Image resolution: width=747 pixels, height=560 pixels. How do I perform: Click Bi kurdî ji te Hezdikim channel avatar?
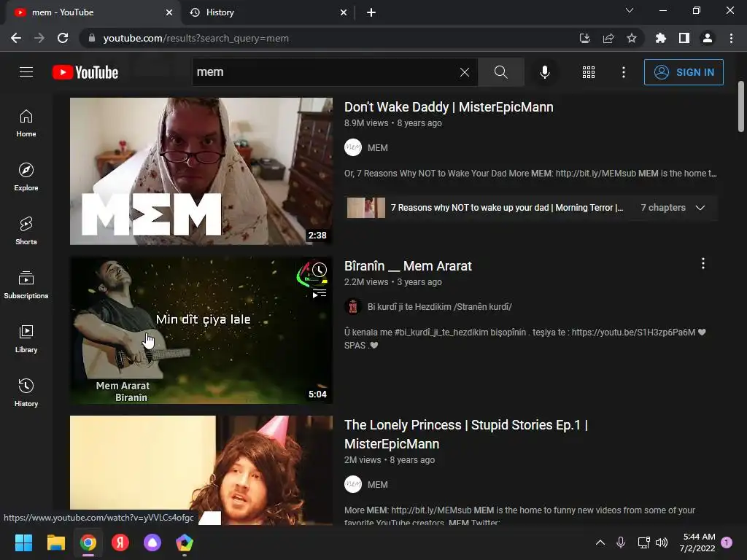tap(353, 307)
